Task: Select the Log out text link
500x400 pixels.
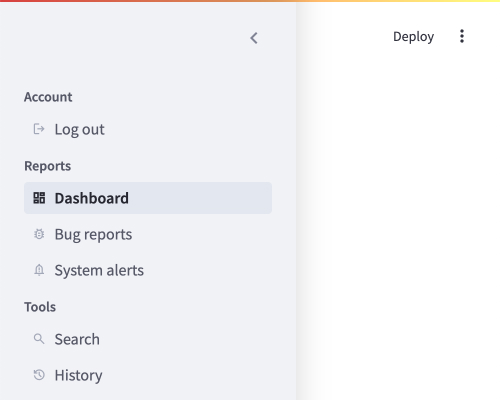Action: point(79,130)
